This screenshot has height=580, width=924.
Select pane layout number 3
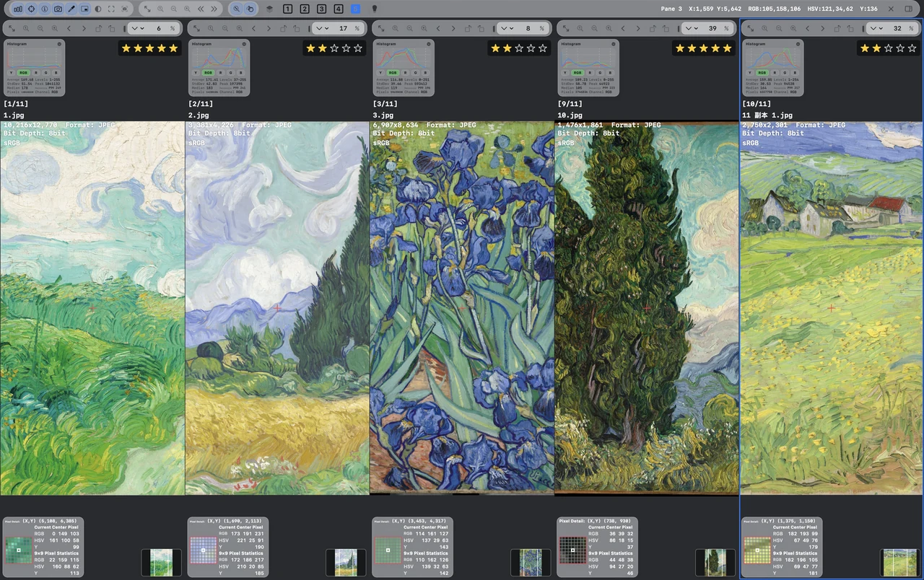click(322, 9)
